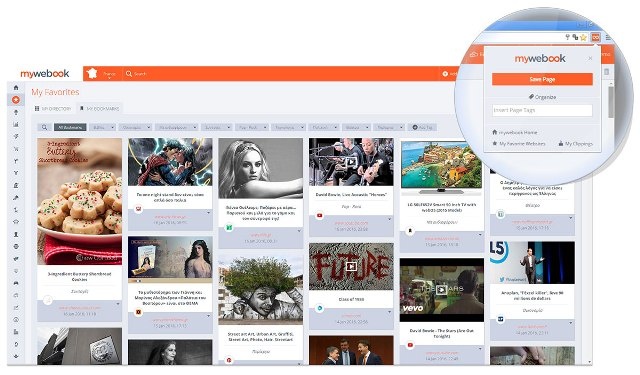
Task: Click YouTube icon on David Bowie Heroes card
Action: 320,215
